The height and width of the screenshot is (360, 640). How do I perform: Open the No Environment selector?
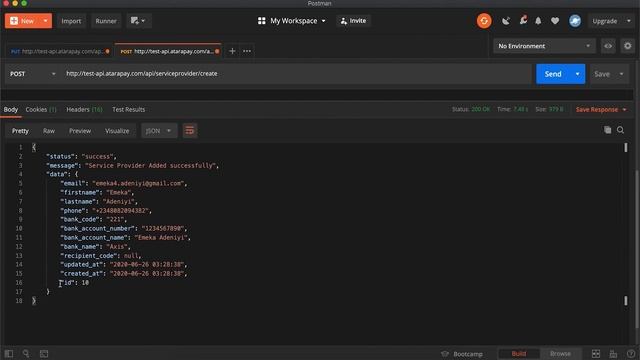(544, 46)
